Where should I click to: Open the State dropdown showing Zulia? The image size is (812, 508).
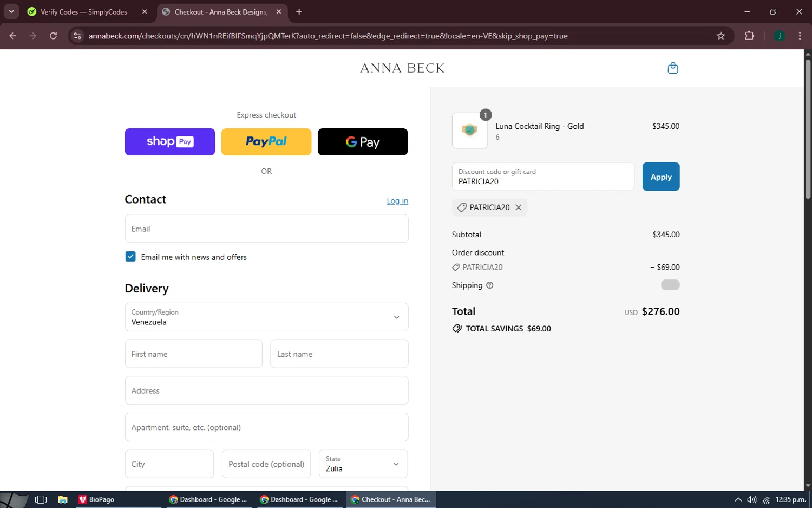point(363,464)
